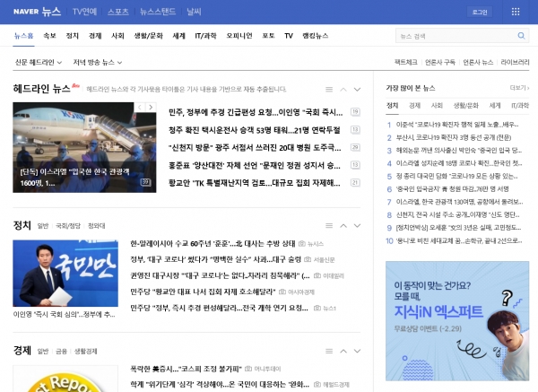Open the 날씨 link in the header
This screenshot has height=392, width=538.
click(194, 12)
